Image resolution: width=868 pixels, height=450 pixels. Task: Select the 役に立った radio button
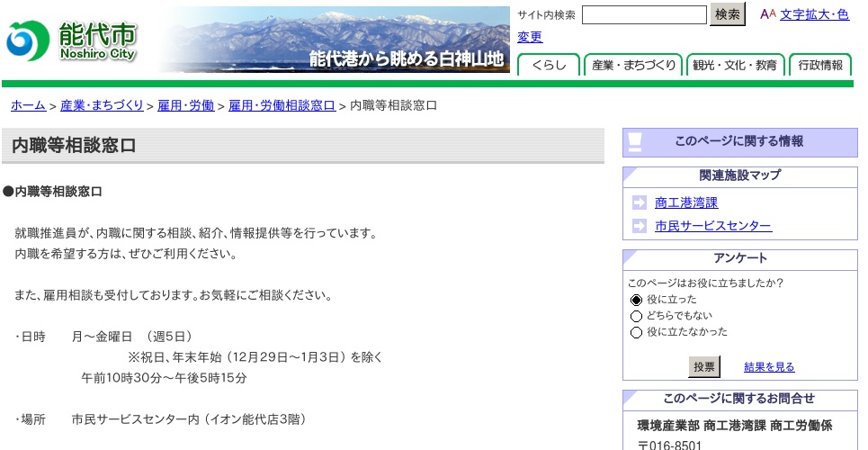click(x=637, y=300)
